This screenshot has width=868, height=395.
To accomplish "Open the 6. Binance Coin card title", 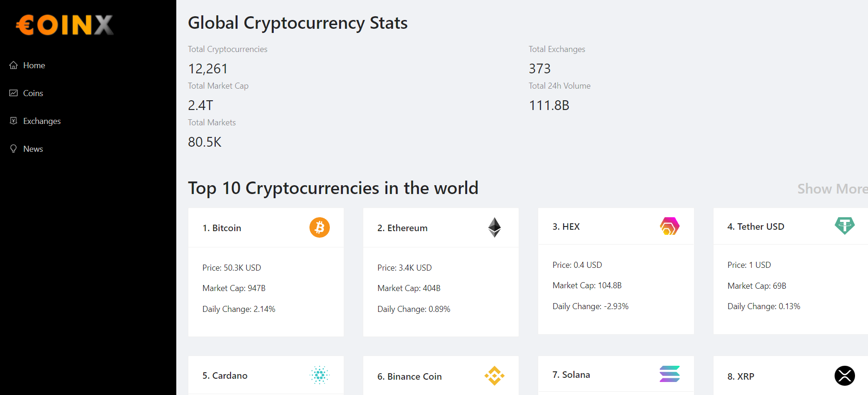I will [410, 376].
